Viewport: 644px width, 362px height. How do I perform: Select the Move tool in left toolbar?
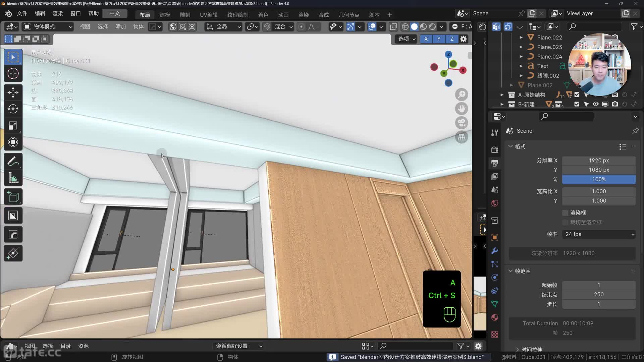[13, 93]
